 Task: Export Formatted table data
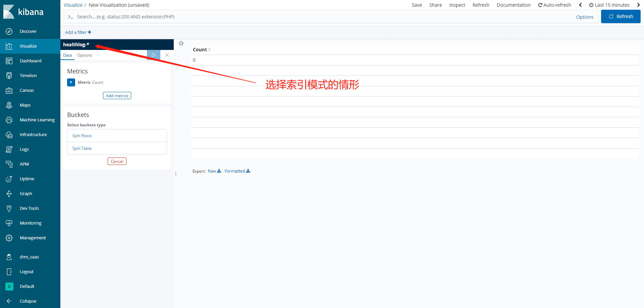(237, 171)
